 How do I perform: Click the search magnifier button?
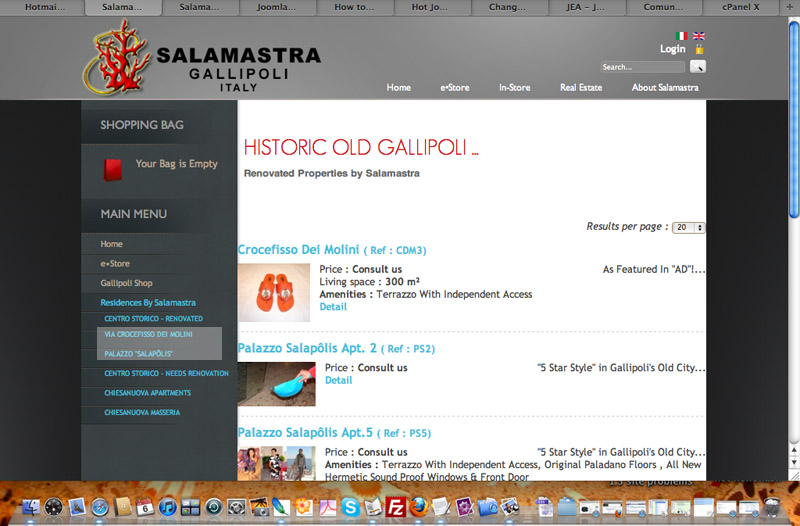[697, 66]
